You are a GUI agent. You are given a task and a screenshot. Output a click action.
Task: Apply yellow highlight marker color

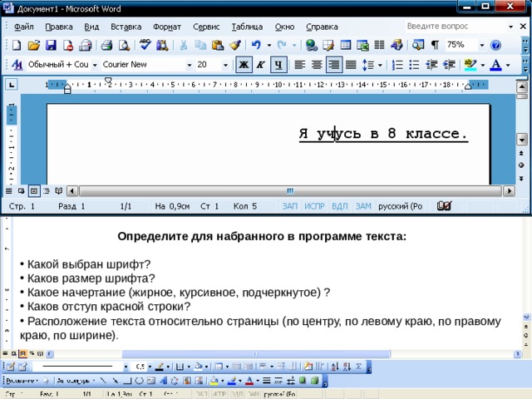click(470, 65)
